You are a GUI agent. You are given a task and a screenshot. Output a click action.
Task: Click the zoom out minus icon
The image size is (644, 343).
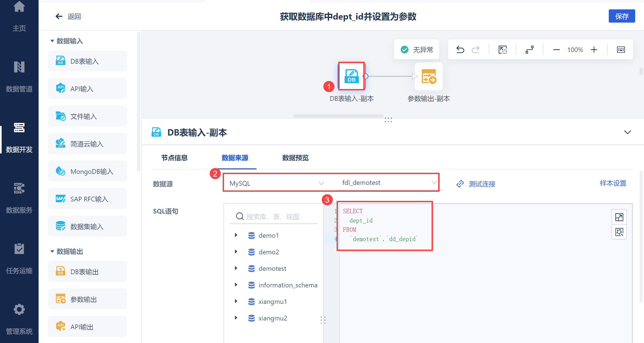click(x=556, y=50)
